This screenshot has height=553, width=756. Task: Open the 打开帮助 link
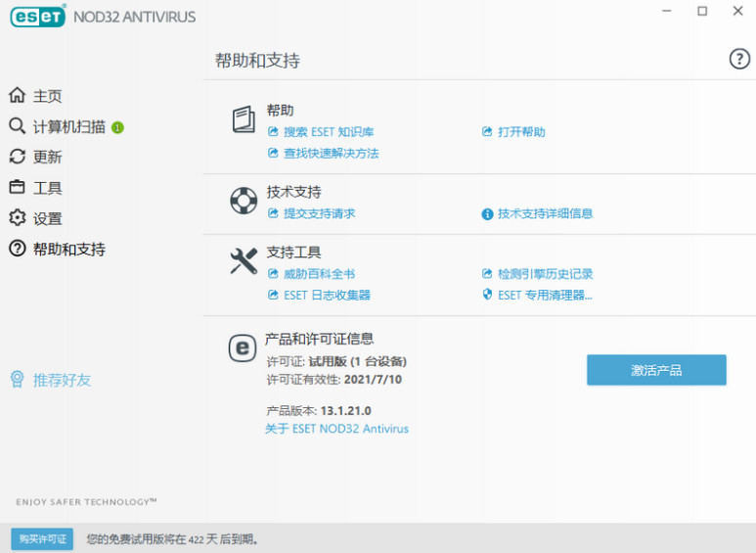tap(521, 132)
